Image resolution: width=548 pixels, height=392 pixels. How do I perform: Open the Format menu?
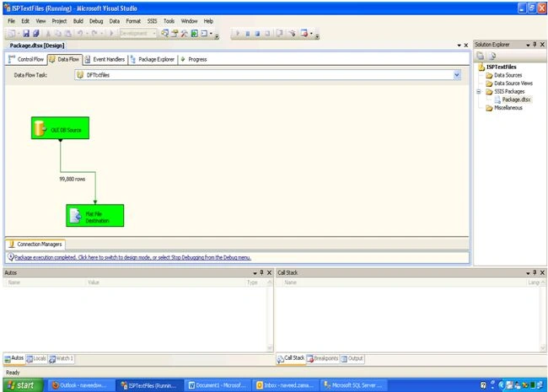(133, 21)
